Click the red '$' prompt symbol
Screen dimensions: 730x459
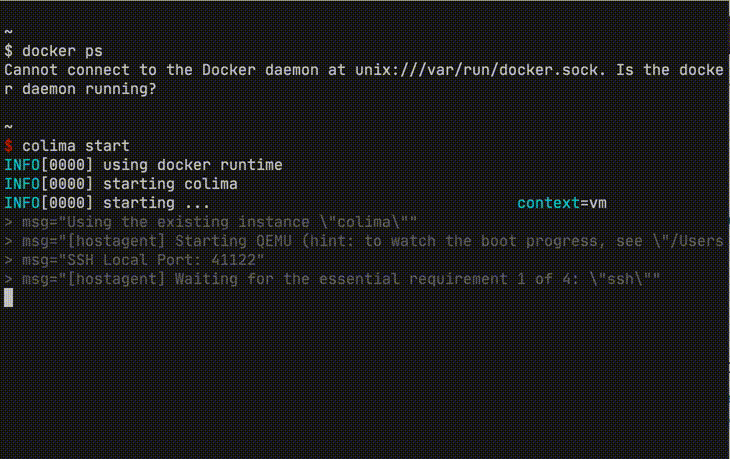[x=9, y=146]
